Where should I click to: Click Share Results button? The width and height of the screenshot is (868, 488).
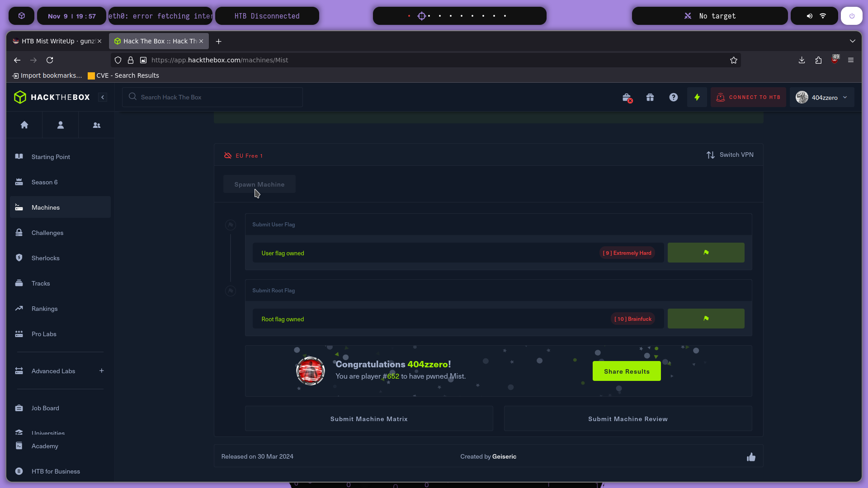click(627, 371)
